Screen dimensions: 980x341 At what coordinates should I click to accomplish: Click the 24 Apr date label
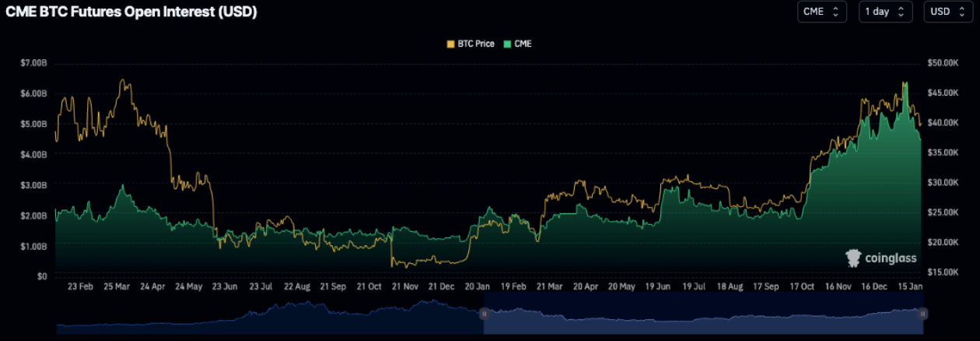pyautogui.click(x=152, y=287)
